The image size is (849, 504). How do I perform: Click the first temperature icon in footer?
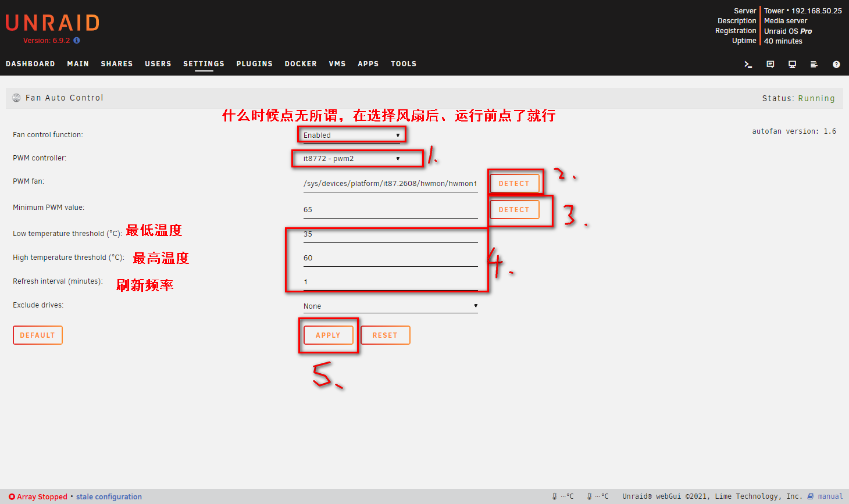point(555,496)
